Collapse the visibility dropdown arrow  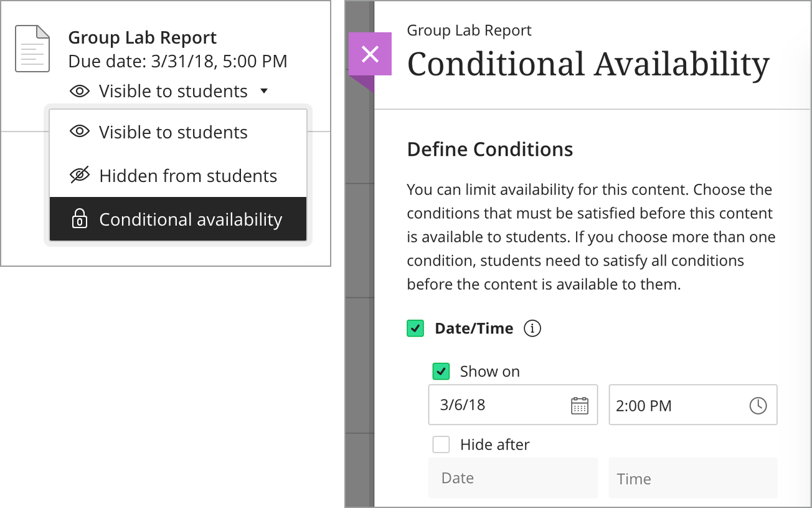[264, 92]
